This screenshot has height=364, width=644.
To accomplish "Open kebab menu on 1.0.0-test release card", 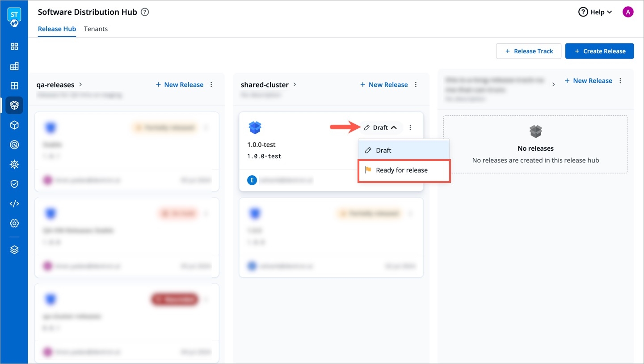I will (x=410, y=127).
